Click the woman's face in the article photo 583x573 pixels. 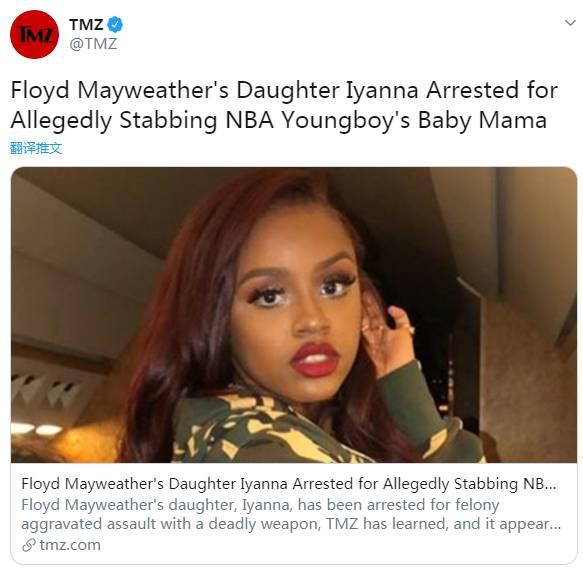(297, 310)
